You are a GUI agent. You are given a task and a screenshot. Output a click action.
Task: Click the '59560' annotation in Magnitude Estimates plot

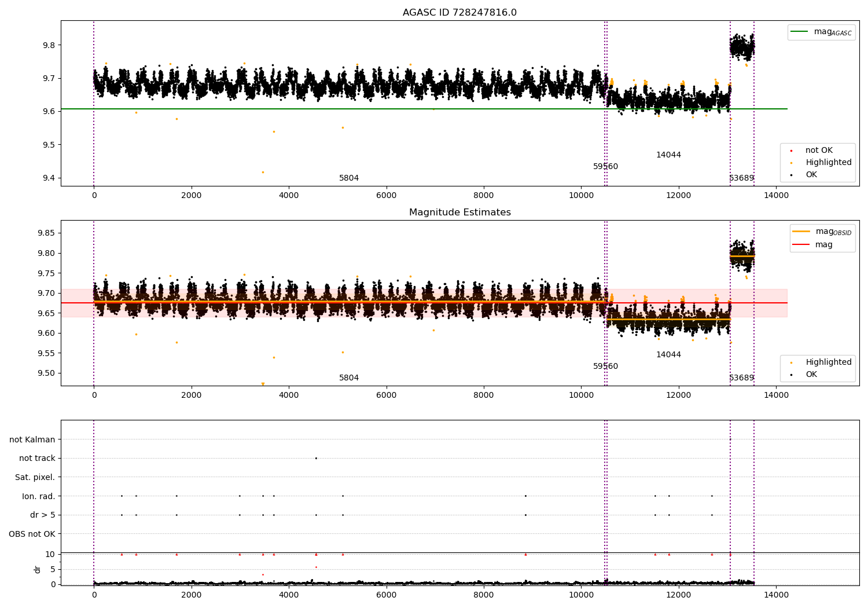[605, 367]
